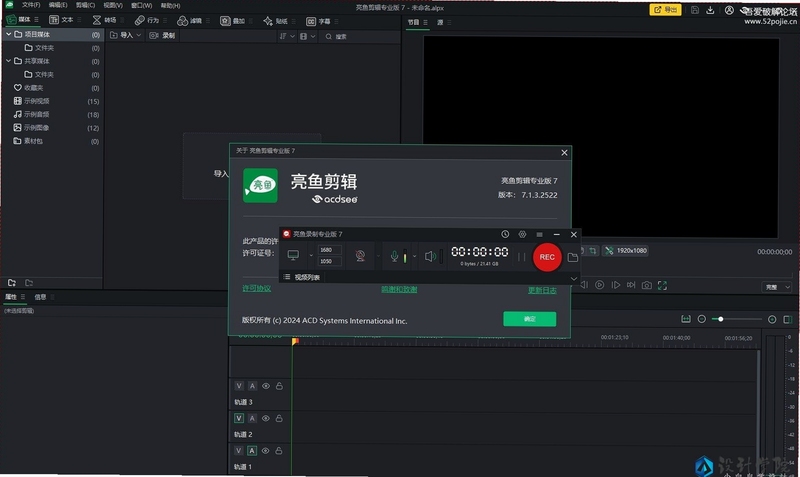Screen dimensions: 800x477
Task: Focus the 搜索 search field
Action: 360,36
